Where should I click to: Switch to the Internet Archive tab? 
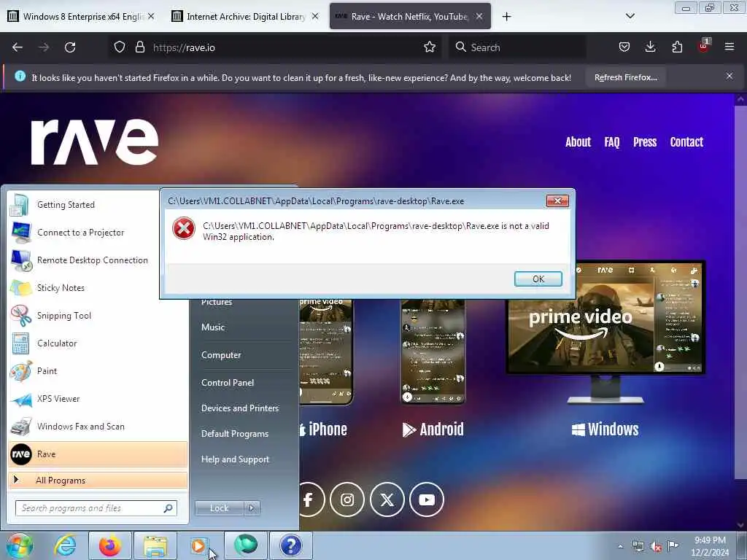pos(245,17)
